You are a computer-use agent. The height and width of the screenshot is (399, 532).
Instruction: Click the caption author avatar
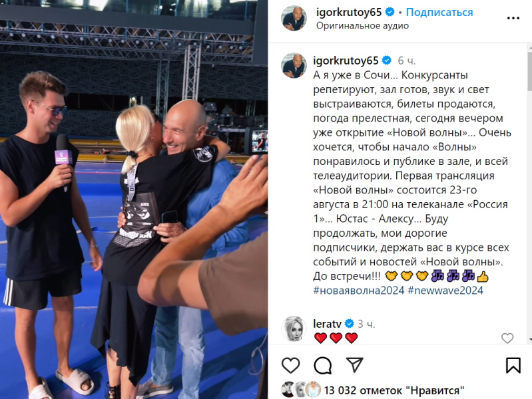click(294, 65)
